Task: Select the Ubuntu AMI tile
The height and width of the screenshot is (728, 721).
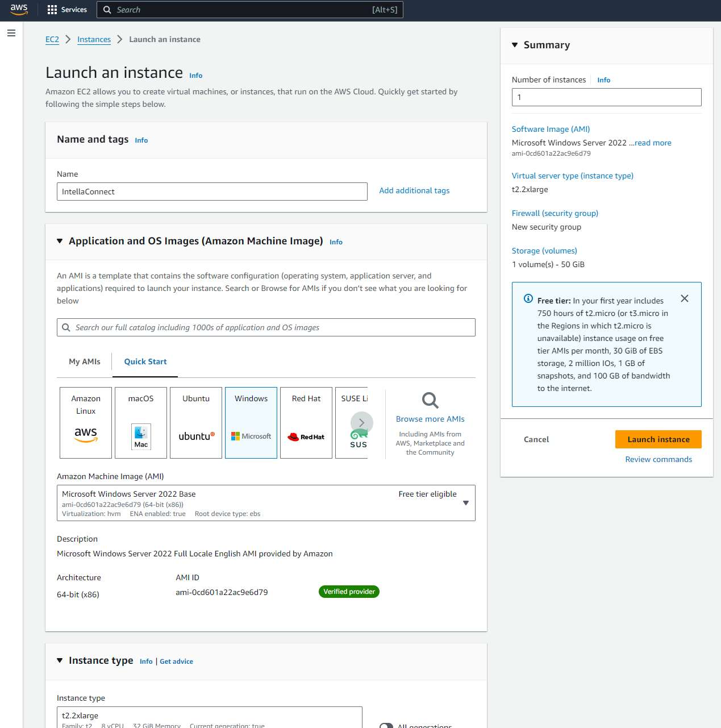Action: click(196, 423)
